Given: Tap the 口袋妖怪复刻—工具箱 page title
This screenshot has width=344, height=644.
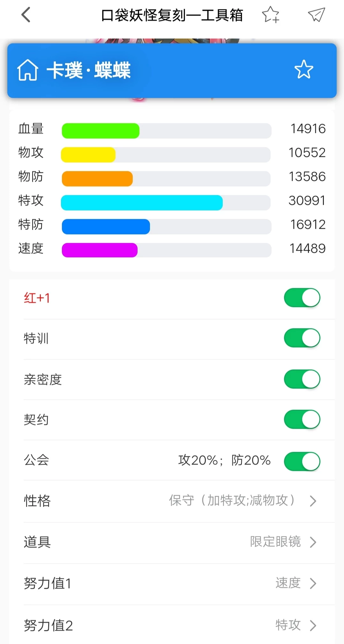Looking at the screenshot, I should (x=172, y=15).
